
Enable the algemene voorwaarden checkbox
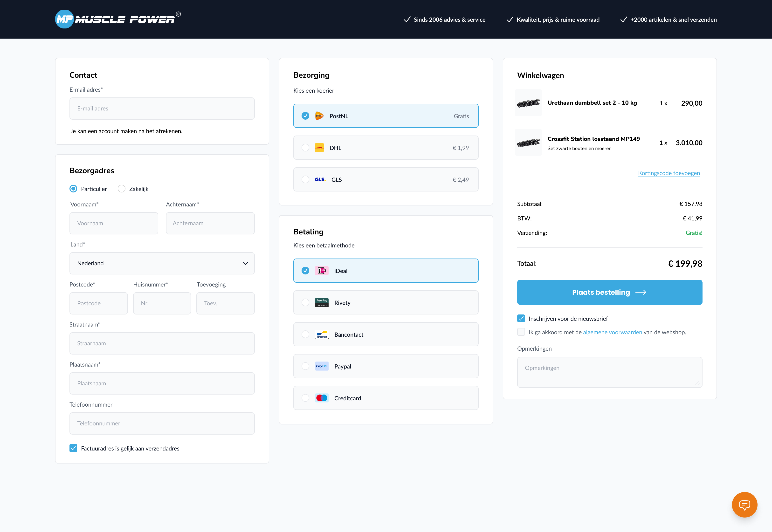(x=521, y=332)
